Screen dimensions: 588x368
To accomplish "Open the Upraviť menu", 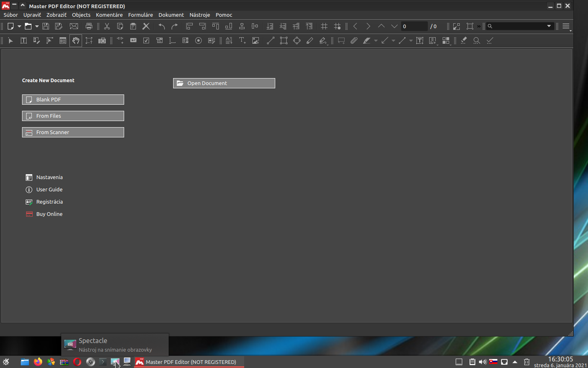I will point(32,15).
